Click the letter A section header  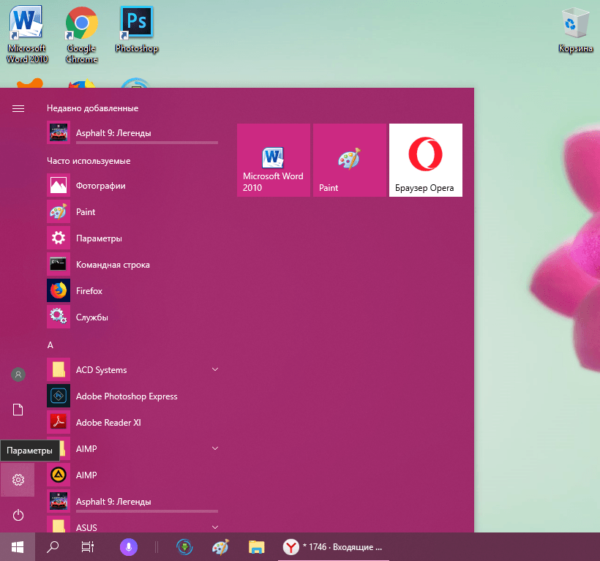pos(50,345)
